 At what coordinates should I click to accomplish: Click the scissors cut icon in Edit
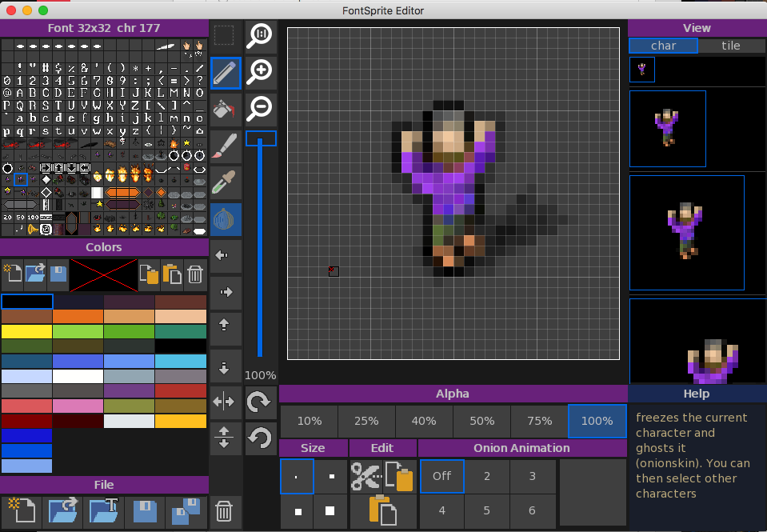click(x=366, y=477)
